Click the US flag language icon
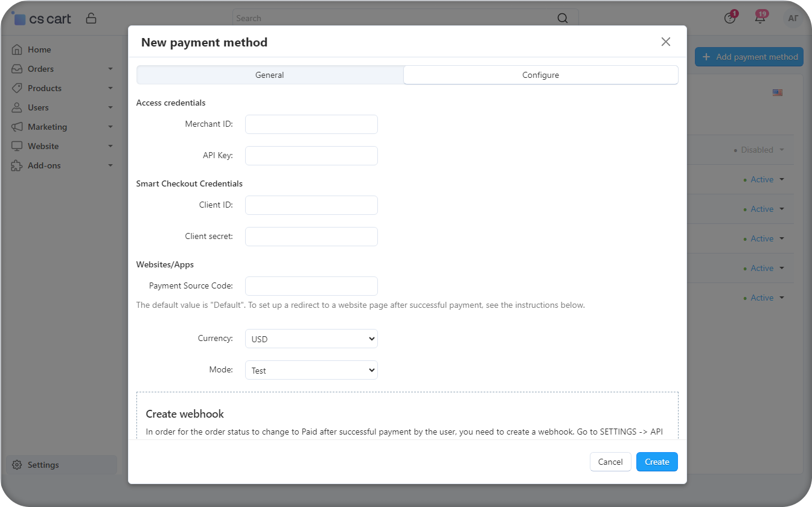The width and height of the screenshot is (812, 507). (778, 92)
